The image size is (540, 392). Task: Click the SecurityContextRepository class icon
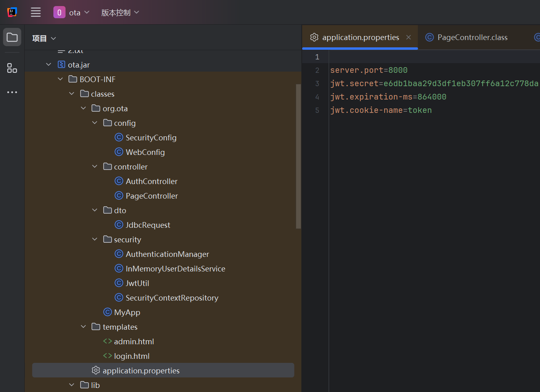[119, 297]
